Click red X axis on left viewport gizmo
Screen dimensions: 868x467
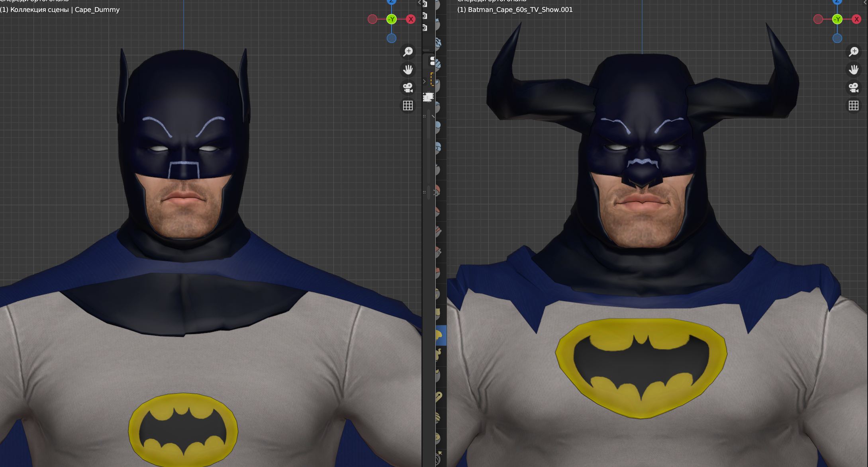411,19
